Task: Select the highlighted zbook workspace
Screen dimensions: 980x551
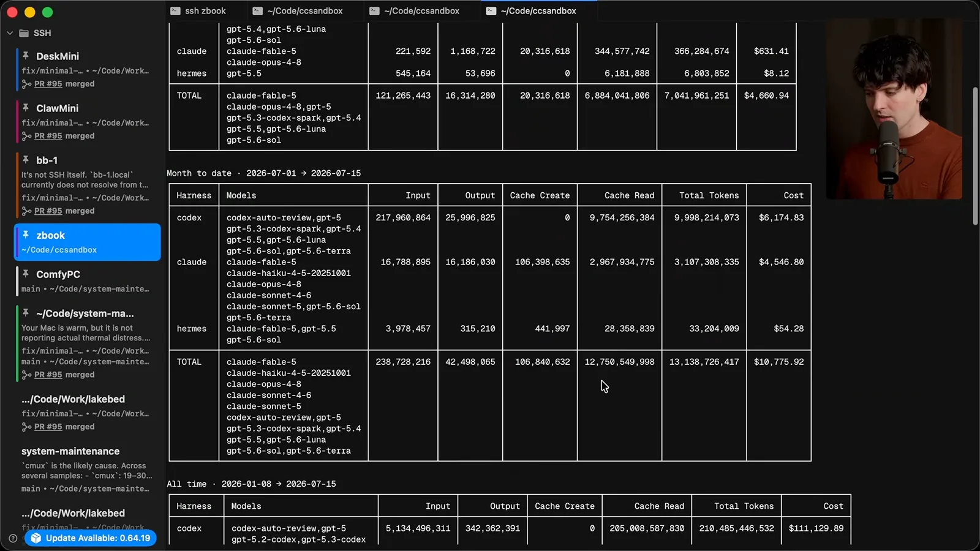Action: (87, 242)
